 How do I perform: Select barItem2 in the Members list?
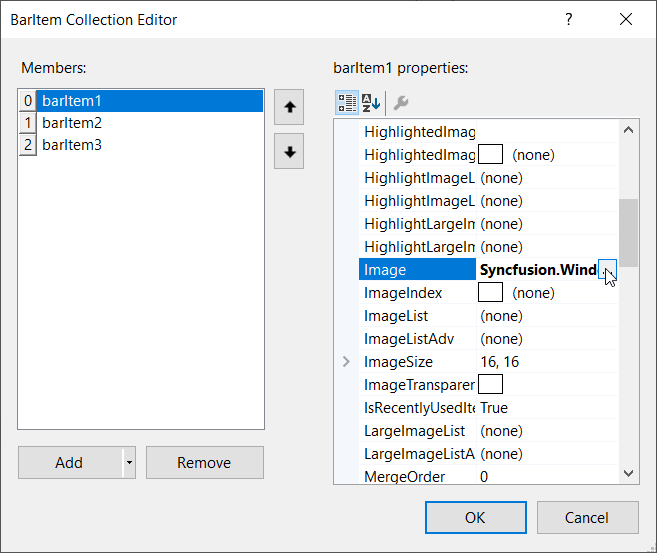[x=72, y=123]
